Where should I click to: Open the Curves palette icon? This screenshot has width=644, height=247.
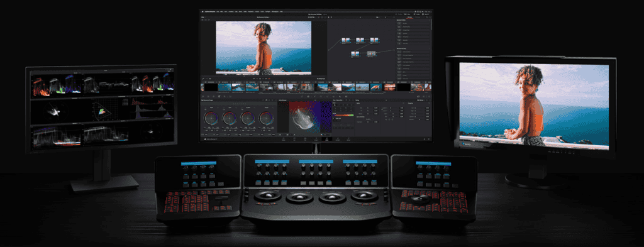click(x=302, y=96)
